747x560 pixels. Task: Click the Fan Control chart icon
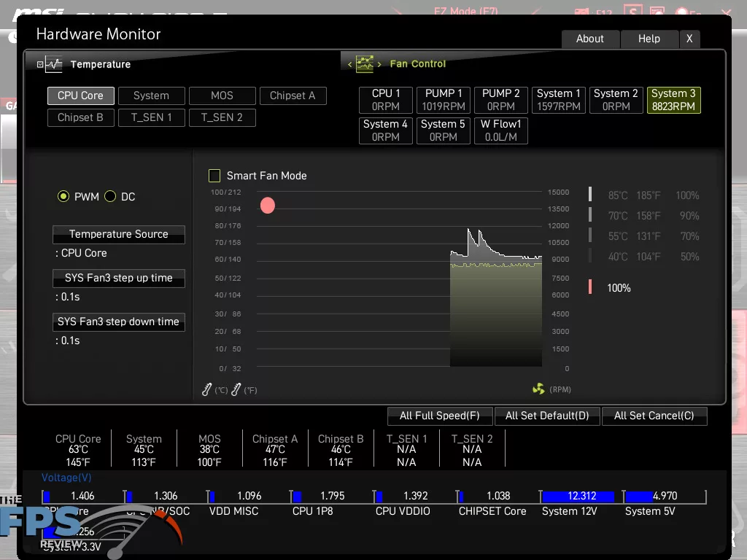[365, 64]
